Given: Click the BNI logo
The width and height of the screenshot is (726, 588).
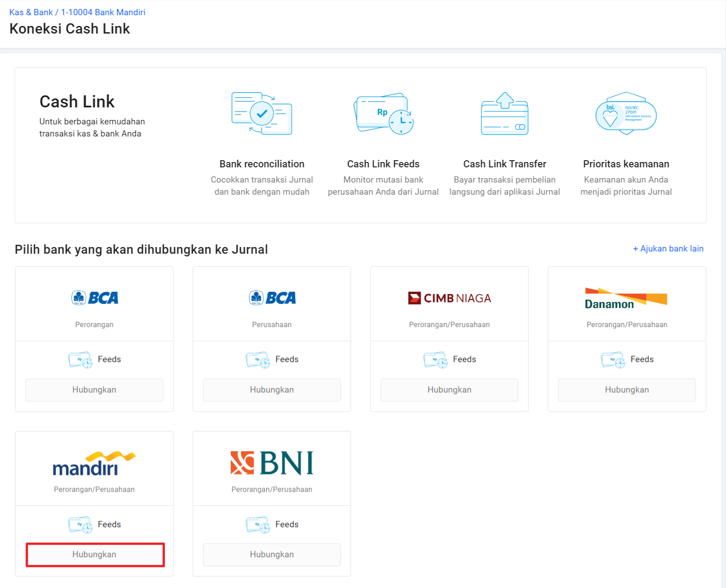Looking at the screenshot, I should (x=272, y=463).
